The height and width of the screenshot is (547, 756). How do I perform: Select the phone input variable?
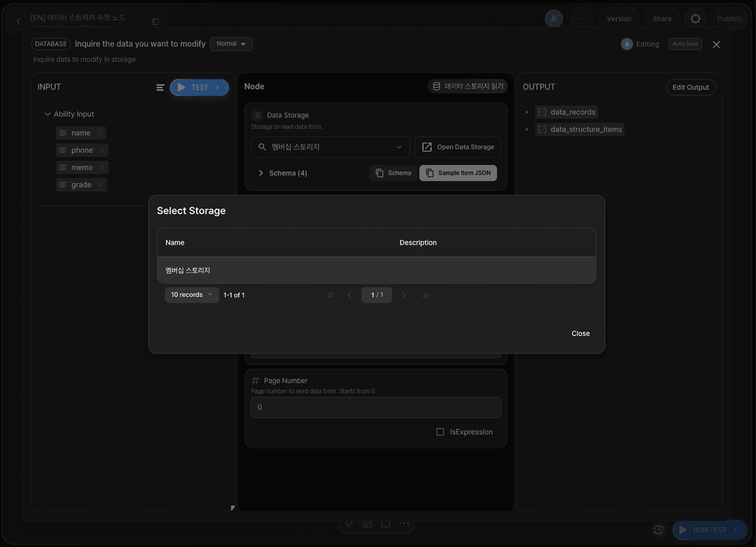(82, 150)
